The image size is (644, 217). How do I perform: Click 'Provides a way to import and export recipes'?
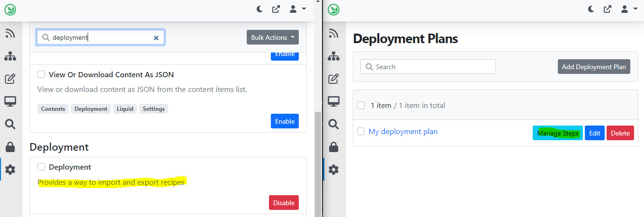click(111, 182)
